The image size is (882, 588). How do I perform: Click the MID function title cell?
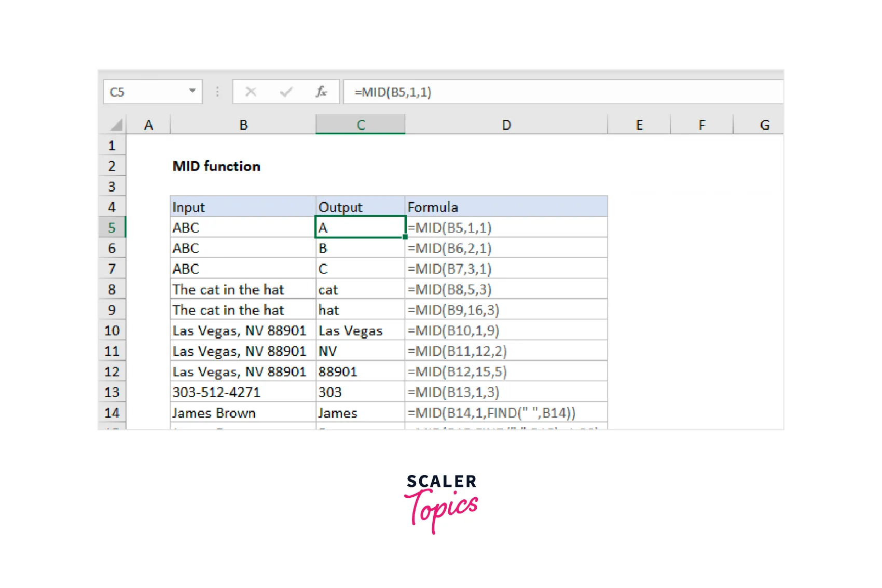click(216, 166)
